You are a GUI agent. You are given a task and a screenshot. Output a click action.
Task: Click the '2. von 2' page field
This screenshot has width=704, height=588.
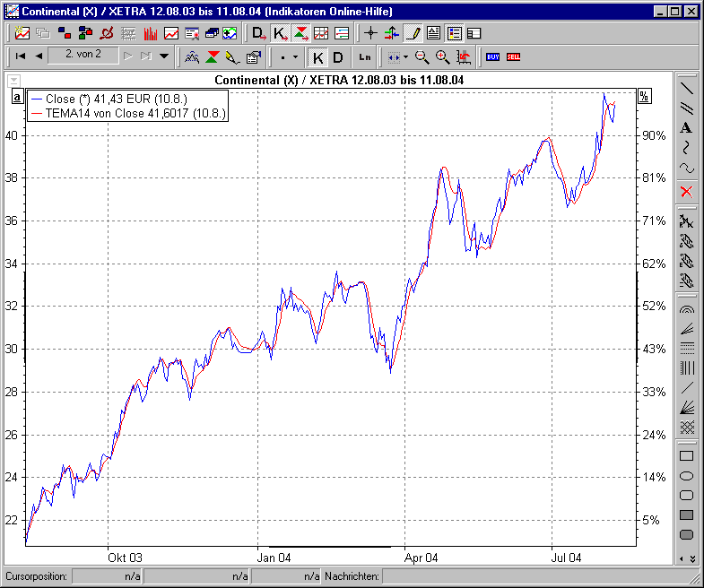pos(88,56)
